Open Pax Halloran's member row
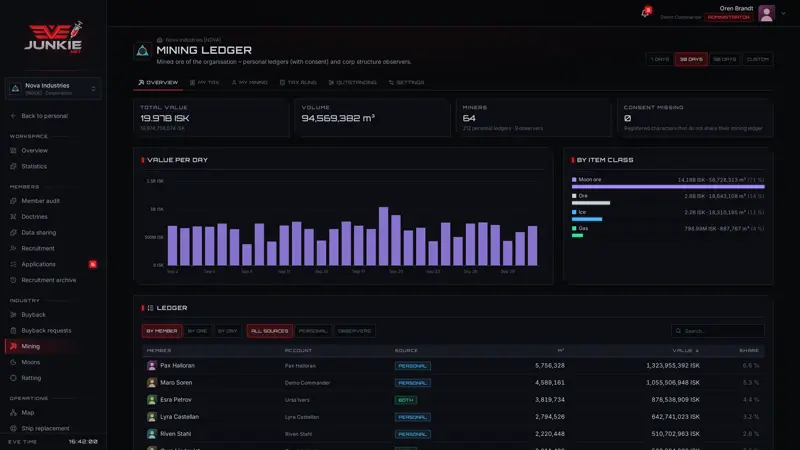 click(453, 366)
